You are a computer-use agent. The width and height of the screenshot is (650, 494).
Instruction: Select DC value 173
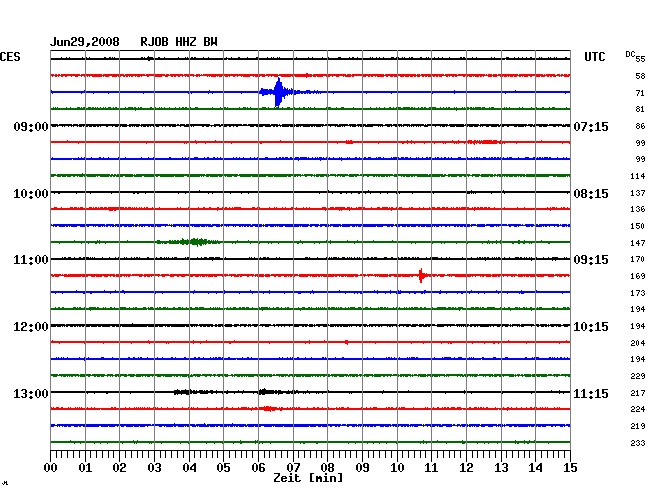638,293
